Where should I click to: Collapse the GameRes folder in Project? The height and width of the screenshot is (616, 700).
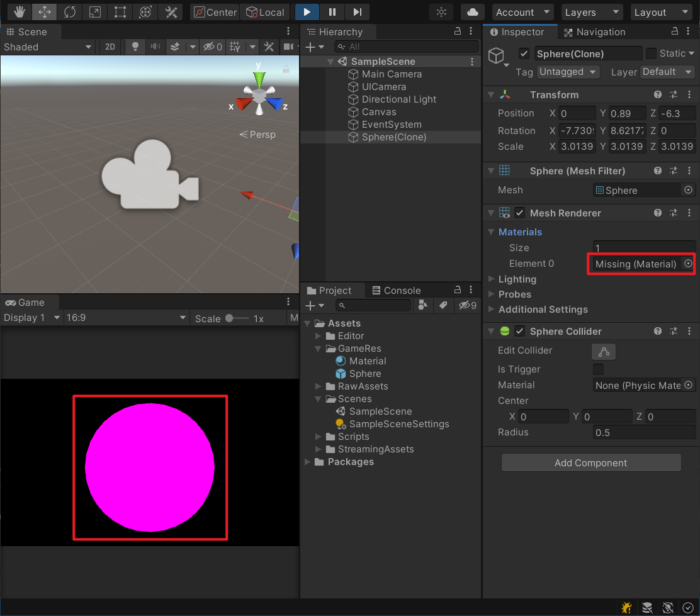click(317, 348)
